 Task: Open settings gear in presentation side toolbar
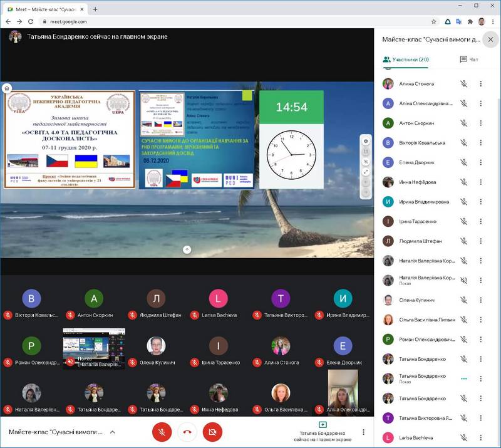366,141
